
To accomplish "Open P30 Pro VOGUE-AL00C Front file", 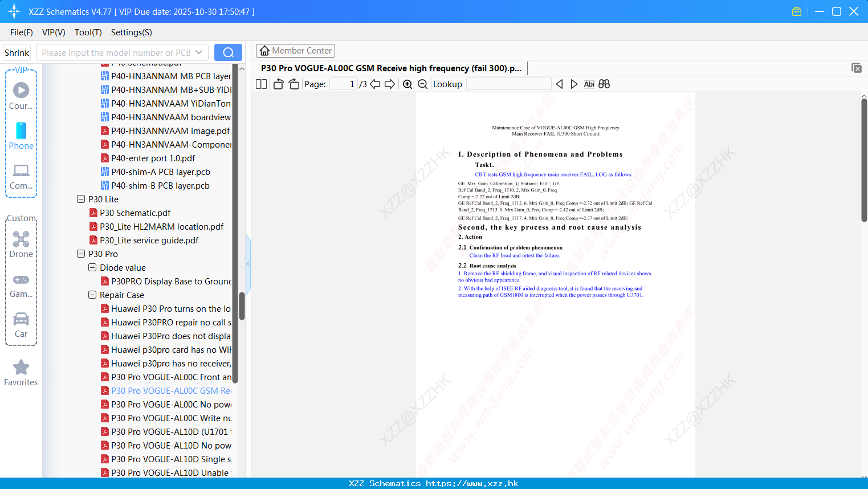I will [x=166, y=377].
